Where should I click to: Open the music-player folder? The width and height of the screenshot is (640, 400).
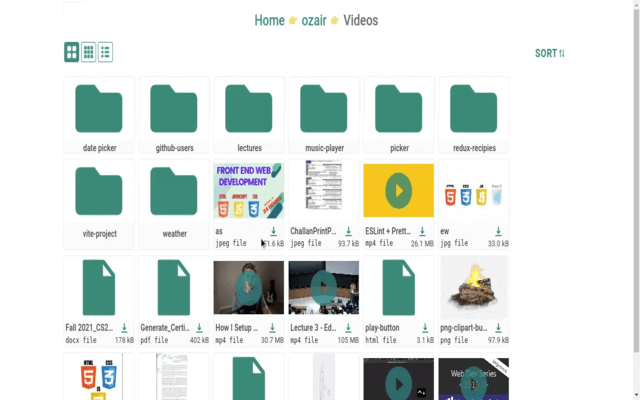click(x=324, y=109)
